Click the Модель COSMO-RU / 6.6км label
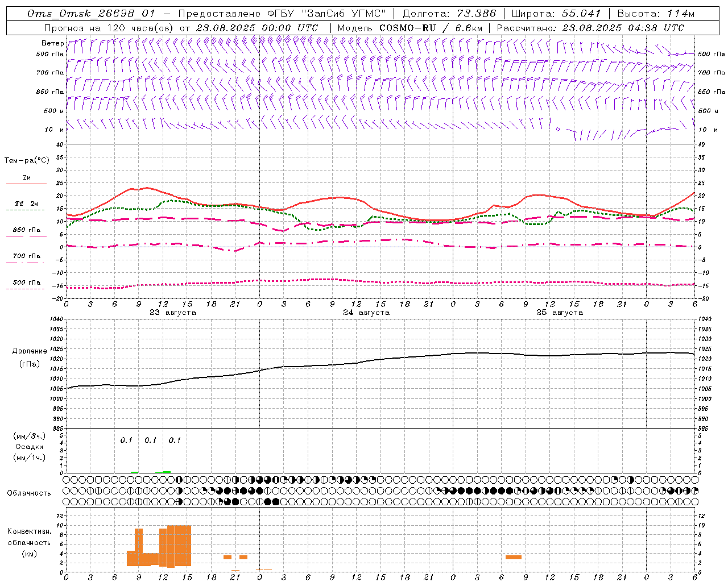This screenshot has width=728, height=582. [x=409, y=28]
